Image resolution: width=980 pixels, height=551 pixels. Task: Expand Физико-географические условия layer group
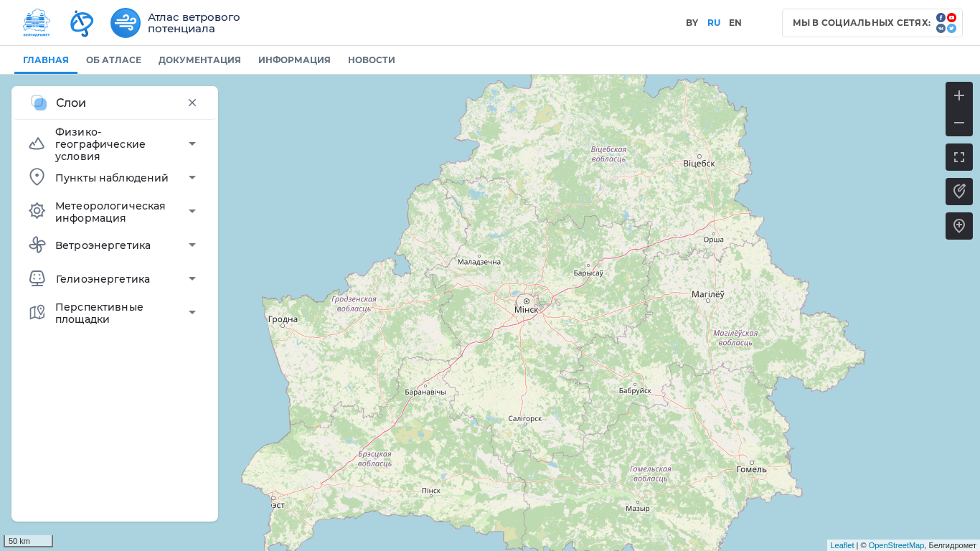coord(192,144)
